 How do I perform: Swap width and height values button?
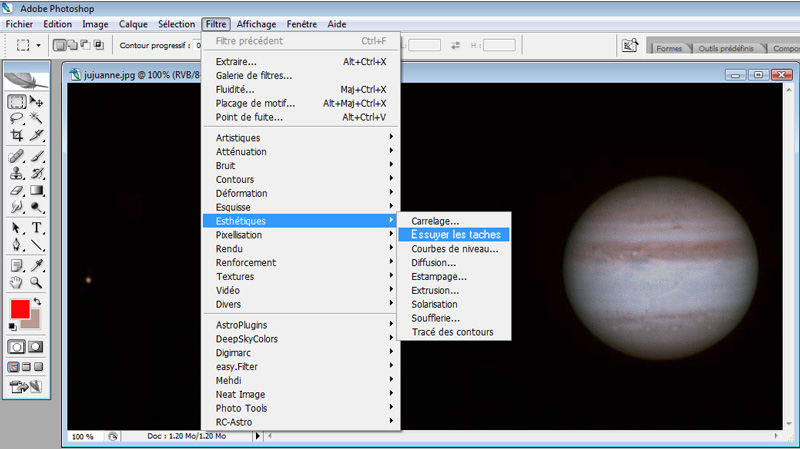[x=455, y=45]
